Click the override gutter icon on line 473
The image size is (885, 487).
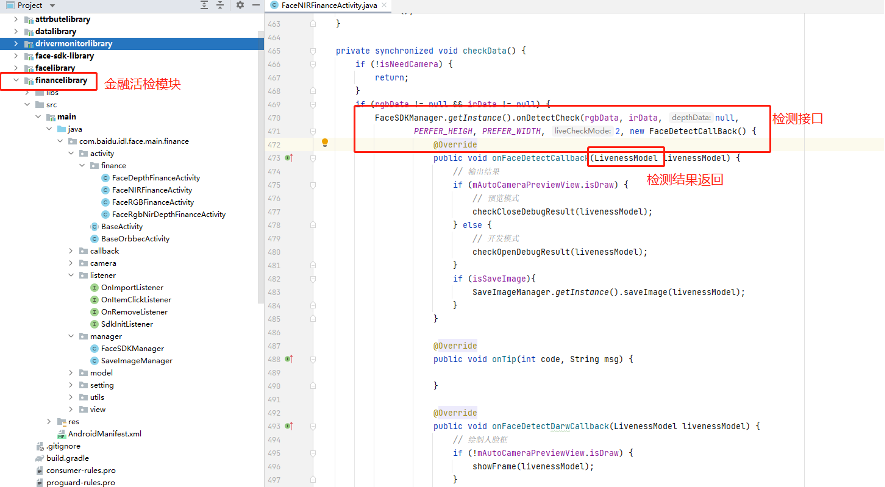tap(289, 158)
